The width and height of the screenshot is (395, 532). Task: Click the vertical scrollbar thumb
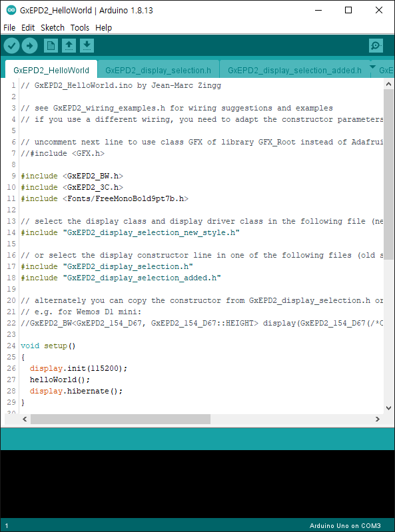click(x=389, y=174)
